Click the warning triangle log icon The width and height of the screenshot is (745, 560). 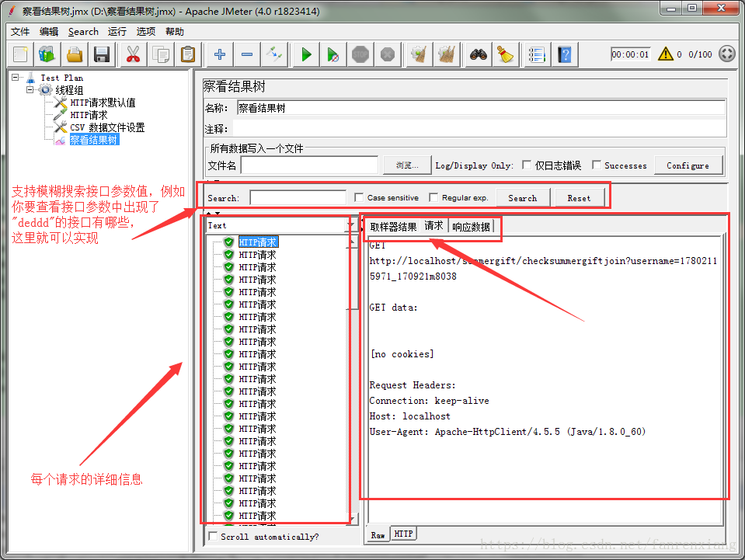tap(666, 54)
